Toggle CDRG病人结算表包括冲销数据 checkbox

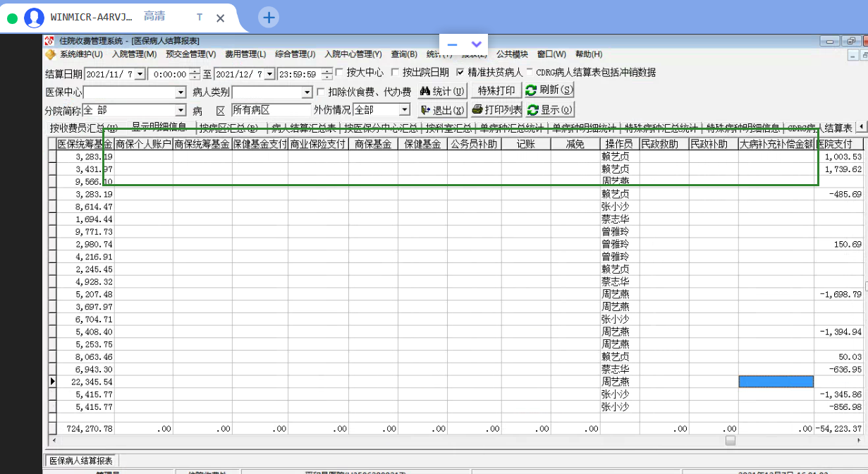530,72
